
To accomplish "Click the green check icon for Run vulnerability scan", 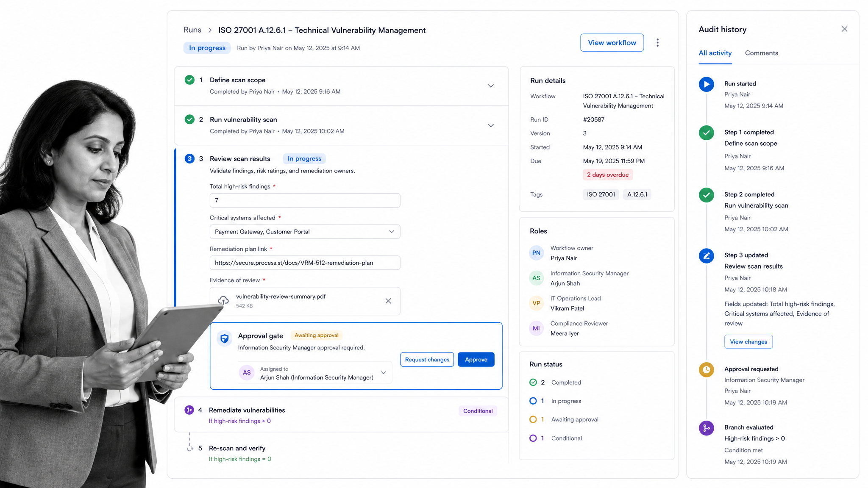I will 189,119.
